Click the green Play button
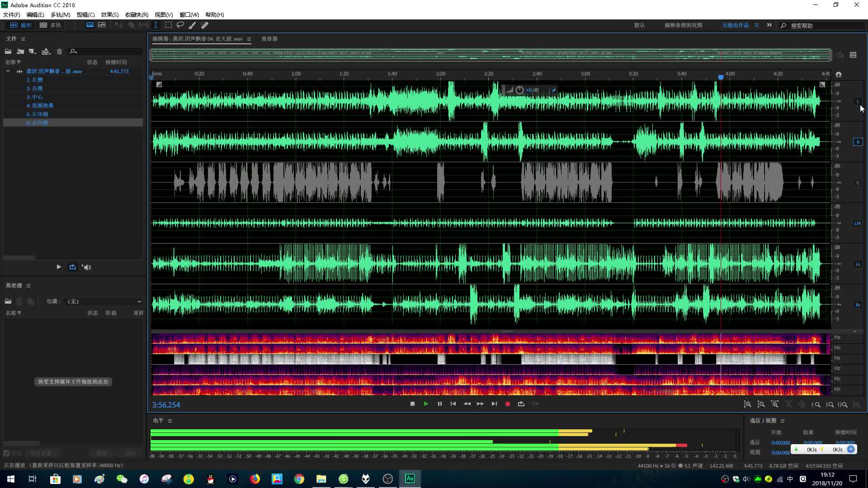This screenshot has height=488, width=868. coord(426,404)
